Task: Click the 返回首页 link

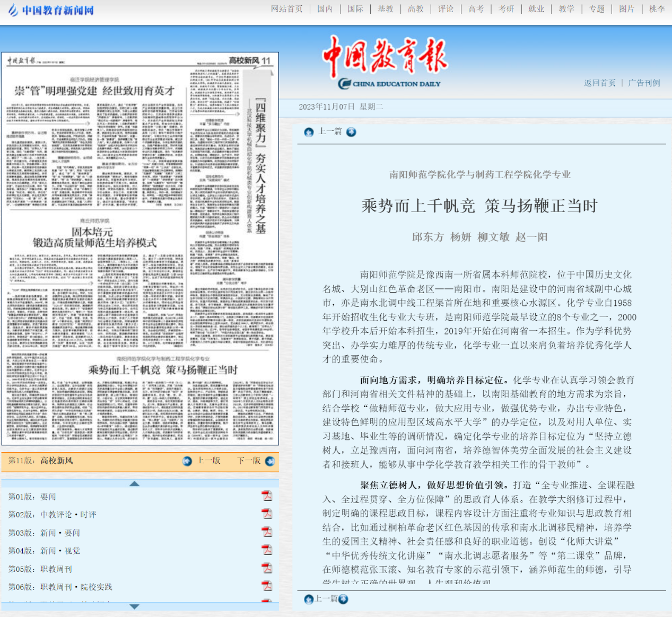Action: [600, 83]
